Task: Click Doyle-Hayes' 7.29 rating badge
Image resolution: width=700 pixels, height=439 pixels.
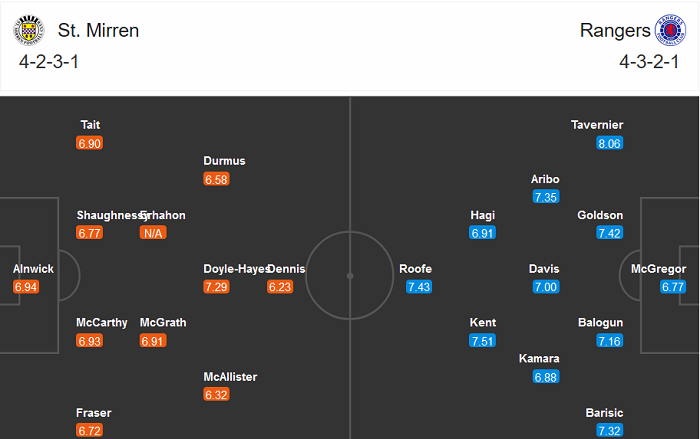Action: 217,287
